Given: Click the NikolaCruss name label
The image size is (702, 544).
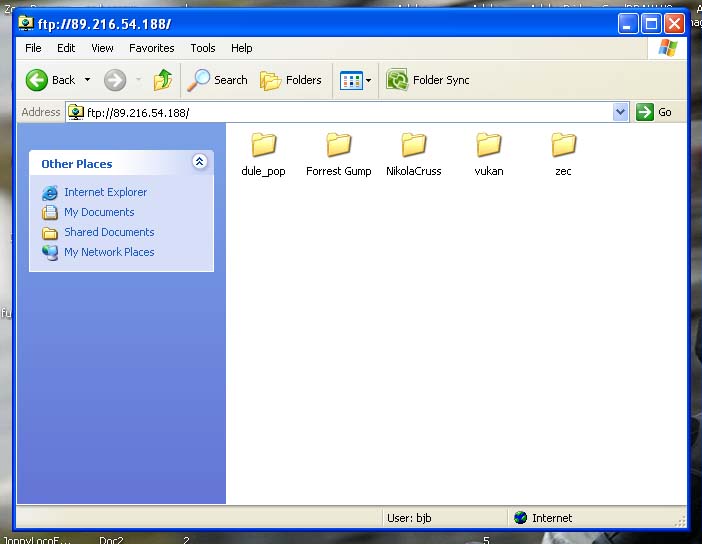Looking at the screenshot, I should point(414,171).
